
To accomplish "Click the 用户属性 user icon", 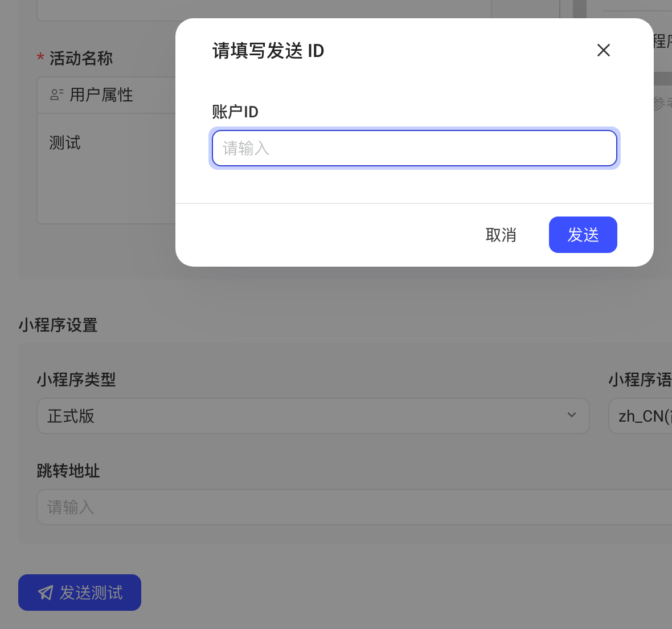I will pyautogui.click(x=56, y=95).
